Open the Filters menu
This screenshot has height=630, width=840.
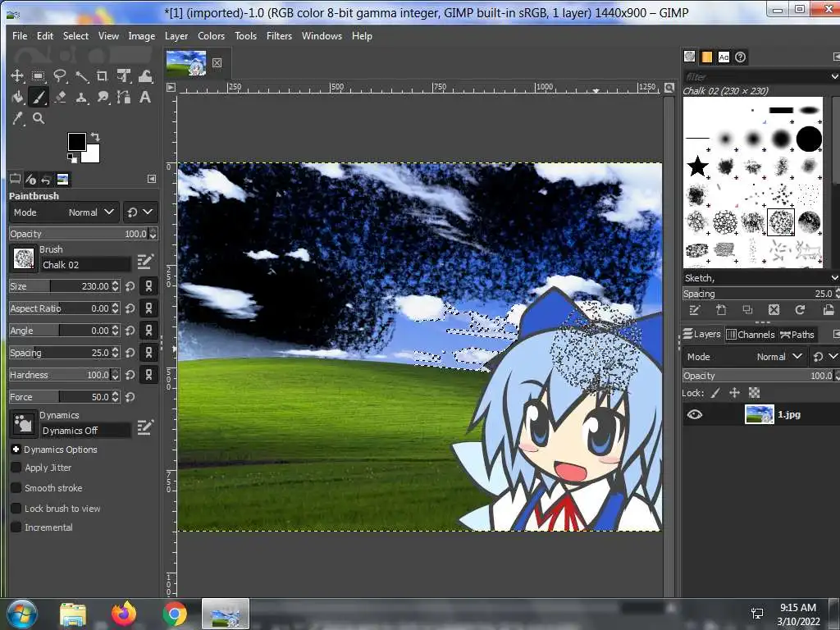(279, 36)
